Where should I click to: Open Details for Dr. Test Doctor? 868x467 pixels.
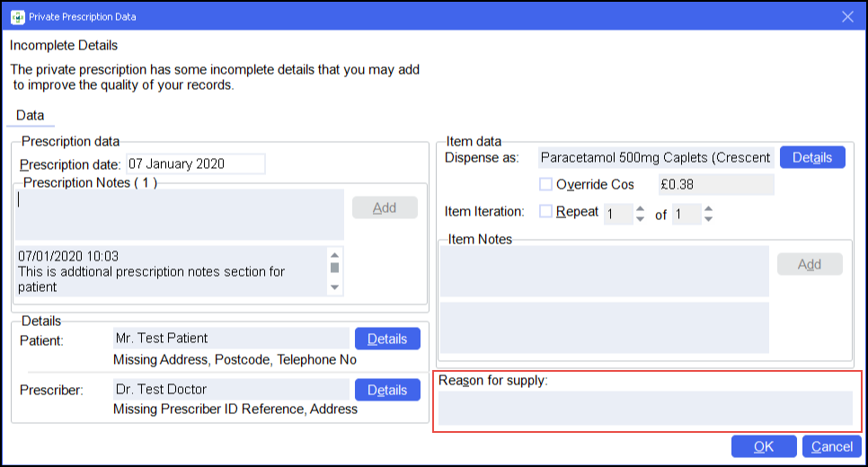click(387, 390)
